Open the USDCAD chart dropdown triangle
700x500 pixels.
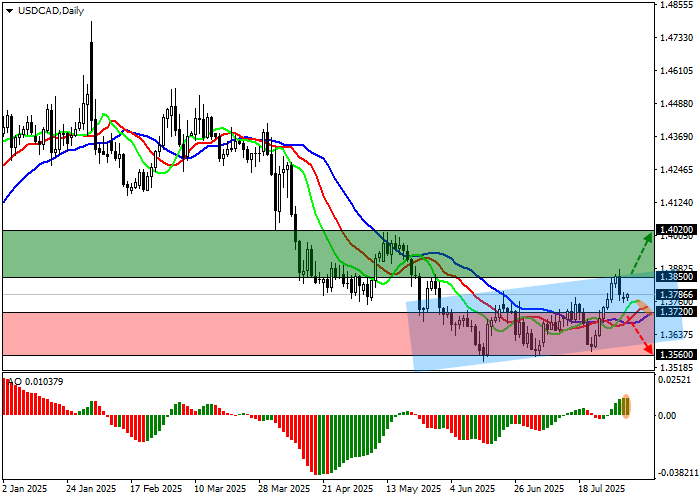9,11
